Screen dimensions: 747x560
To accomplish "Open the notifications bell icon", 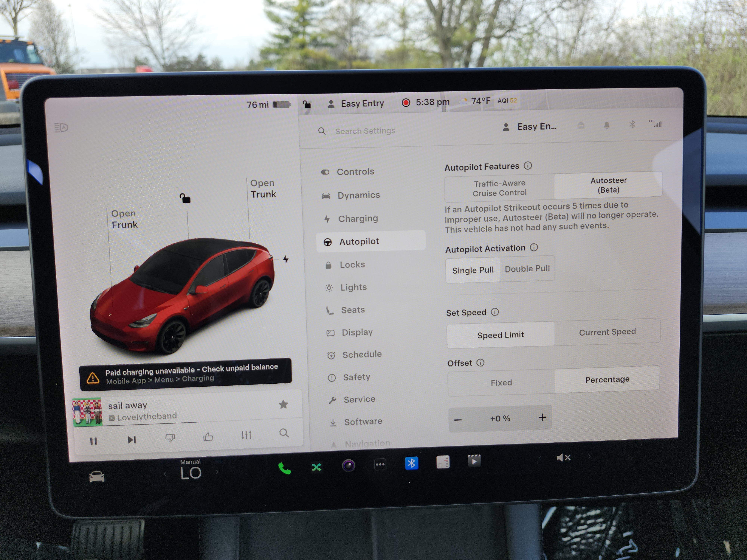I will tap(606, 125).
